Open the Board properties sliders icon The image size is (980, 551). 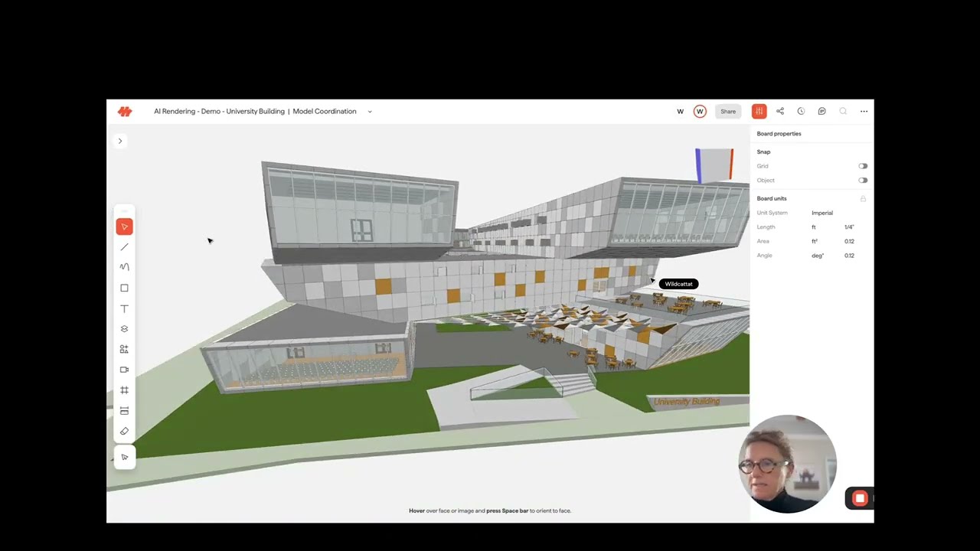(x=759, y=111)
